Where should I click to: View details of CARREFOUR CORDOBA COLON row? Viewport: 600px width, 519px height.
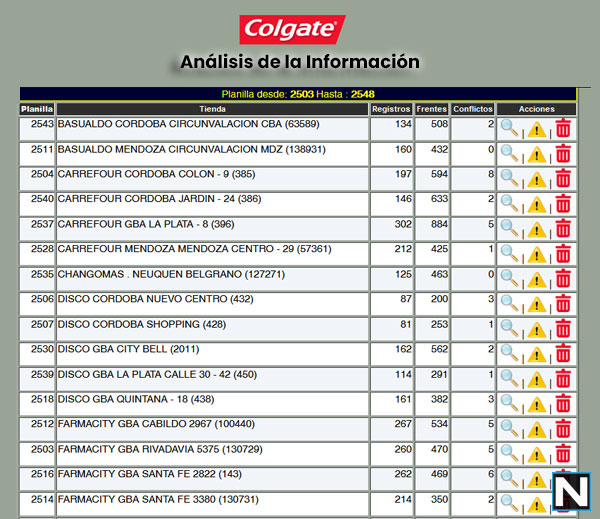click(x=509, y=178)
